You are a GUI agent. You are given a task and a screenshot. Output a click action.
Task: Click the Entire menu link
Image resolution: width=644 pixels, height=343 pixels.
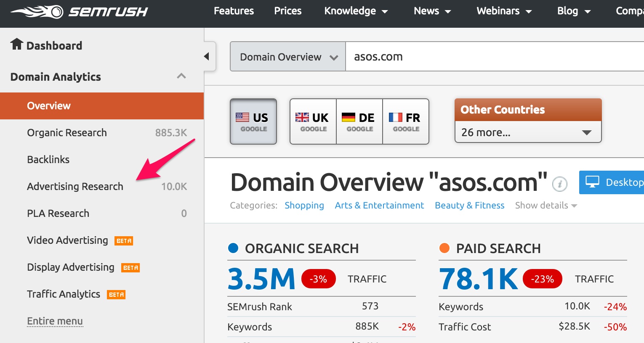click(55, 321)
